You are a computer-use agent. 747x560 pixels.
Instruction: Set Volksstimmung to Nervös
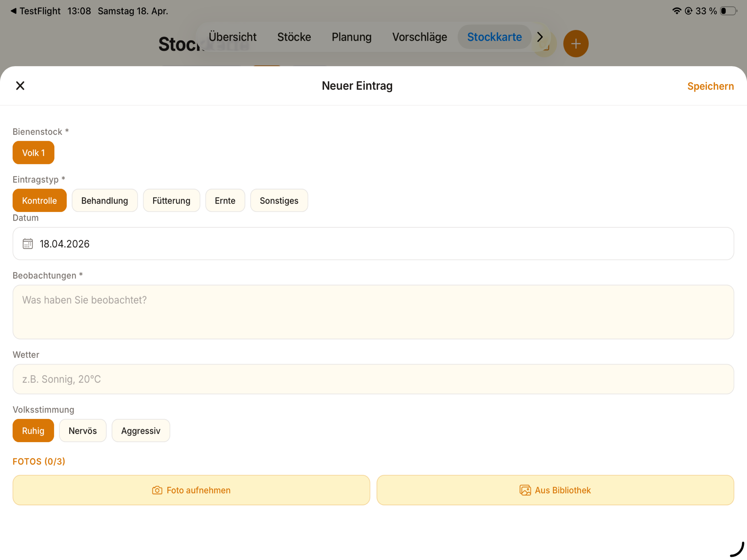[x=83, y=431]
